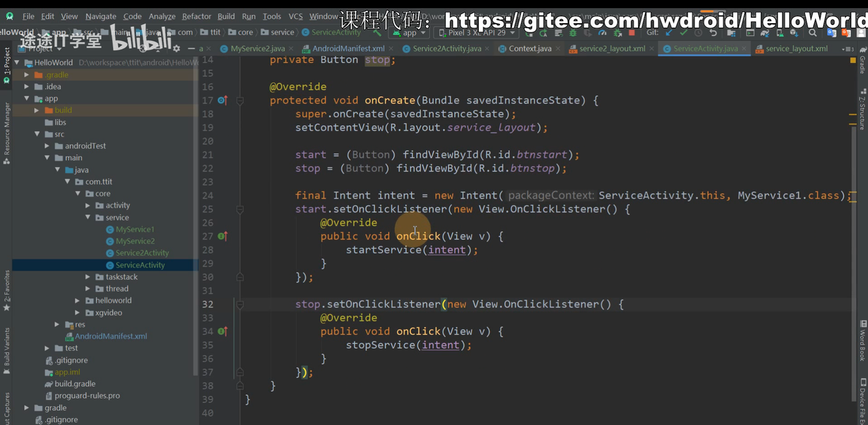The height and width of the screenshot is (425, 868).
Task: Click the Search Everywhere magnifier icon
Action: (x=812, y=33)
